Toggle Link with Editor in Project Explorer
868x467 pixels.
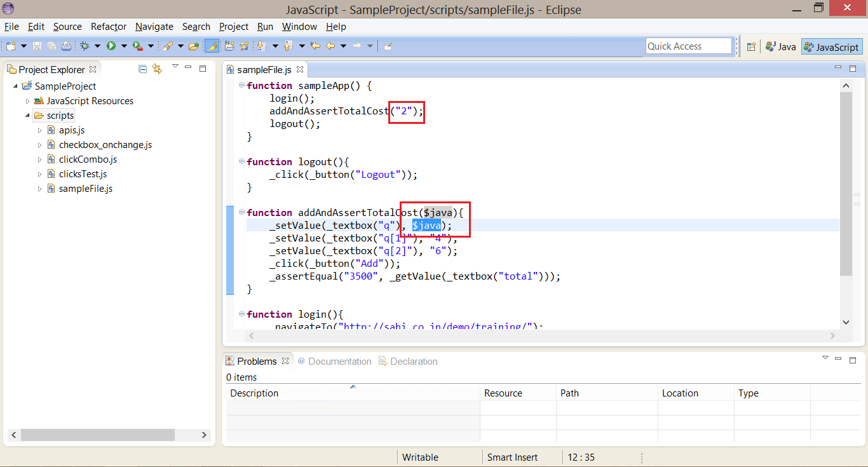click(157, 69)
